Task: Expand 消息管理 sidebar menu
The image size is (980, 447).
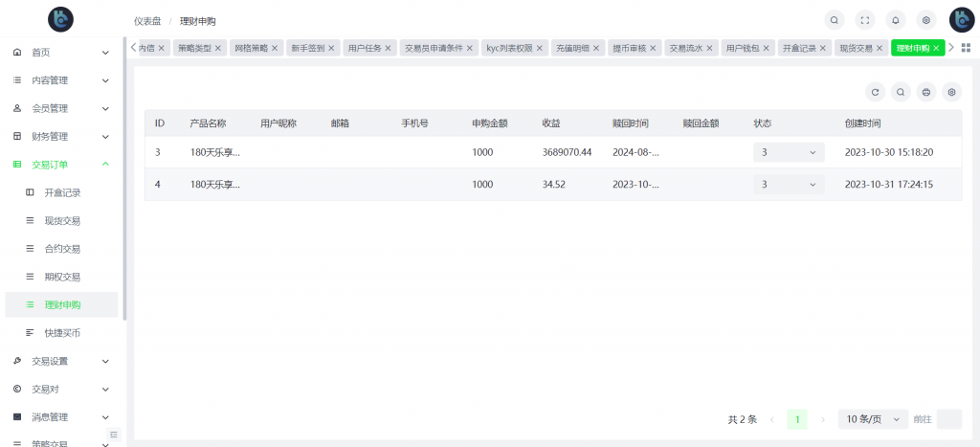Action: 61,417
